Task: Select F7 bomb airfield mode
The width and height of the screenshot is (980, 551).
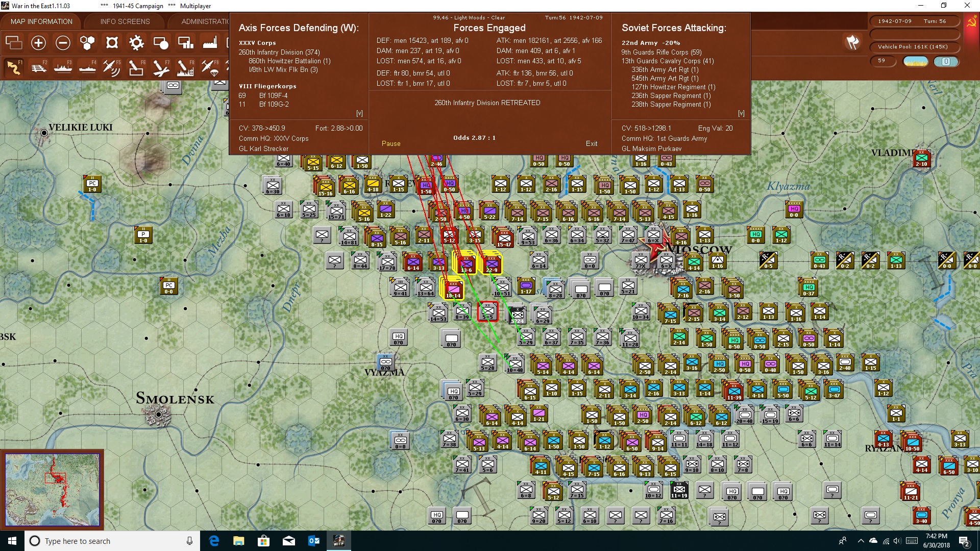Action: coord(161,67)
